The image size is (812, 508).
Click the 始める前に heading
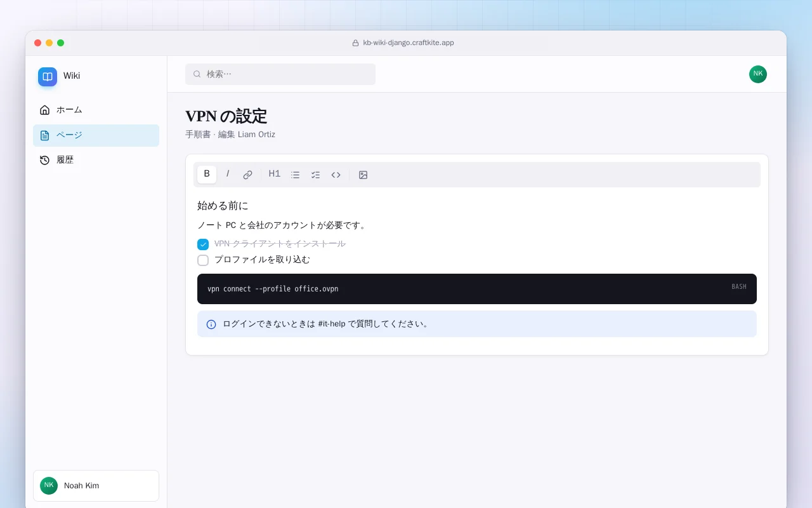223,206
